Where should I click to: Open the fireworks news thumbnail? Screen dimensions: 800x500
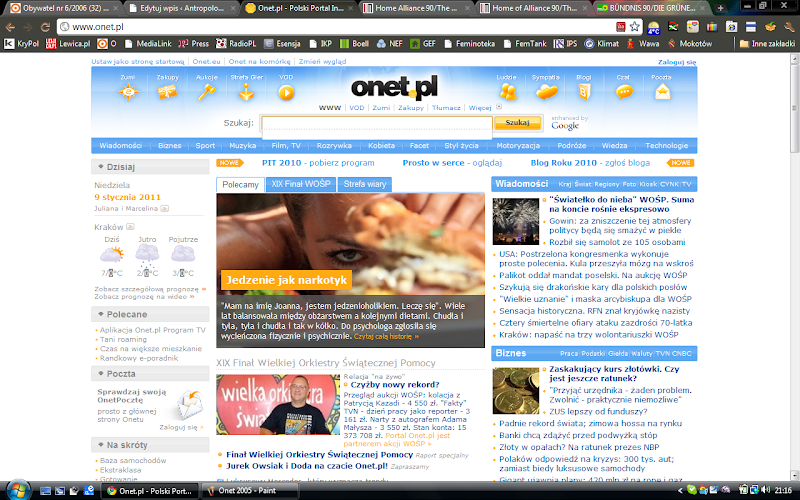tap(515, 221)
